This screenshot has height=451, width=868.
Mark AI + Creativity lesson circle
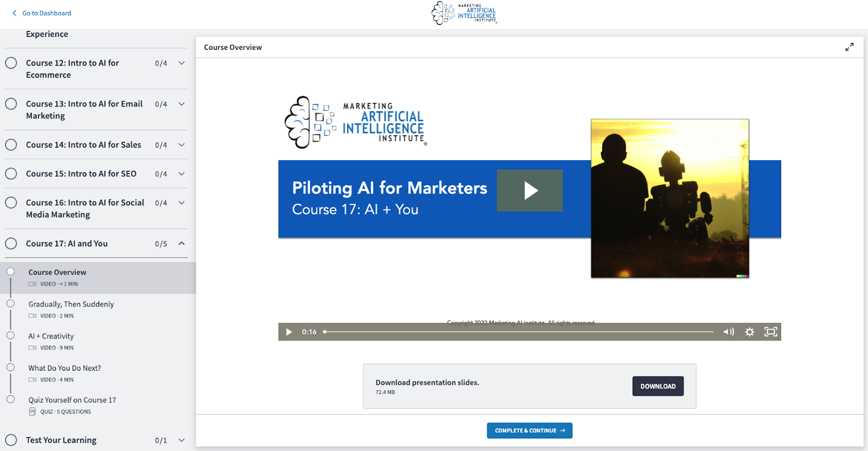pyautogui.click(x=10, y=335)
